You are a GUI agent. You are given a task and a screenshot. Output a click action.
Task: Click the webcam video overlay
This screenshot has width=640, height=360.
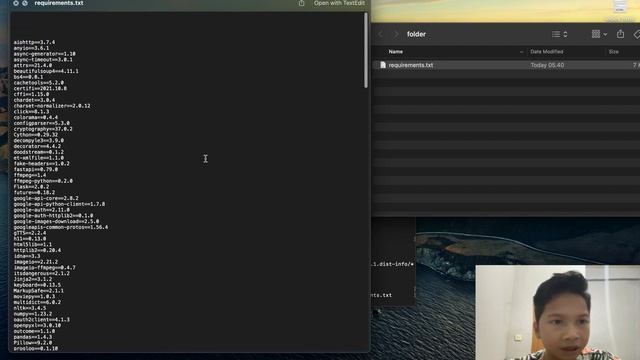coord(558,312)
